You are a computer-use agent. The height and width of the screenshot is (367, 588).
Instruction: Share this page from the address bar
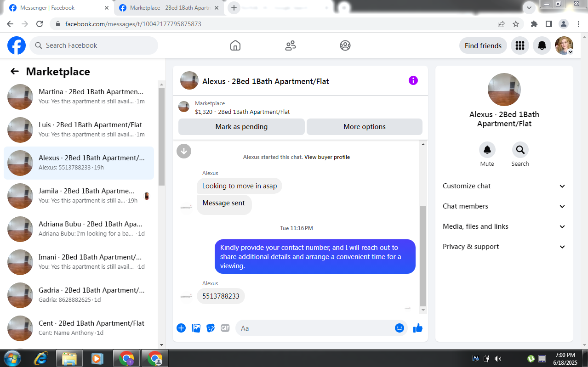pyautogui.click(x=501, y=24)
